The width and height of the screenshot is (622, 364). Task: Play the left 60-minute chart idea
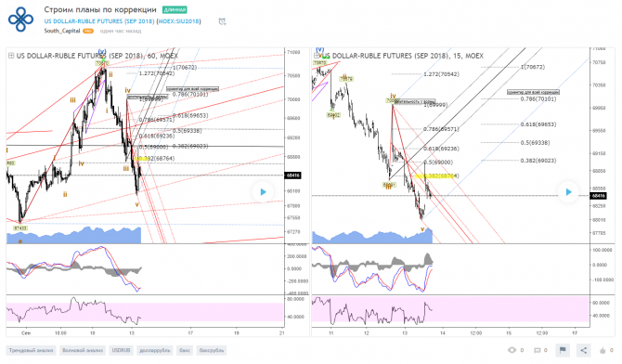[263, 192]
